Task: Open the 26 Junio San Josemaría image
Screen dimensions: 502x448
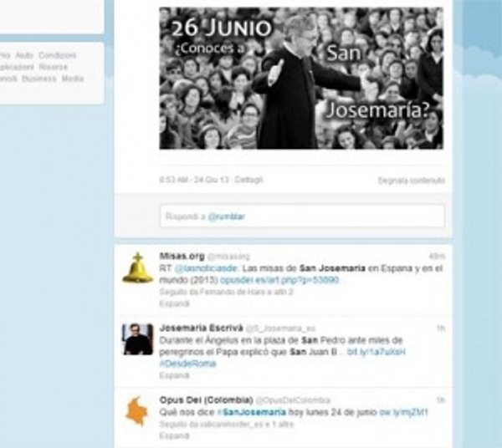Action: [301, 78]
